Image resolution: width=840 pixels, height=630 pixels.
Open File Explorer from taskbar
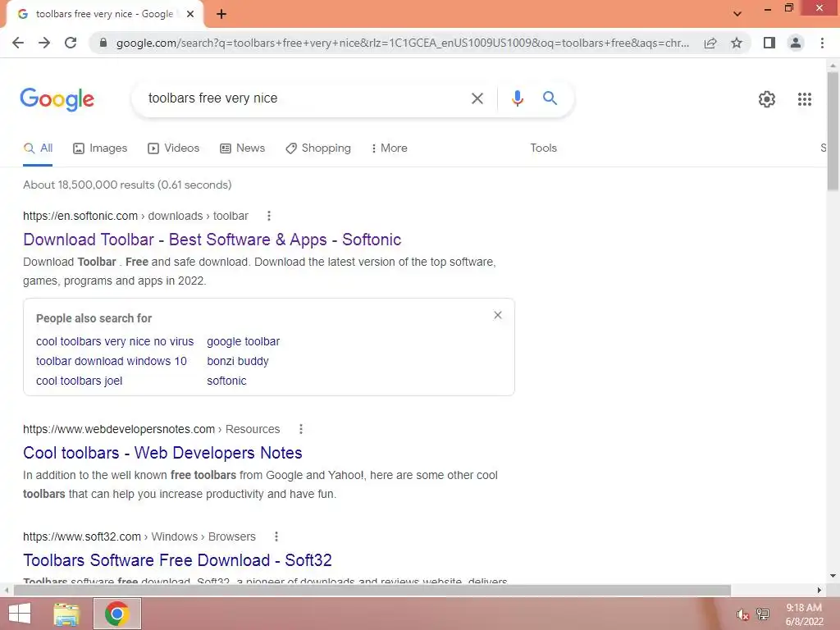[x=66, y=614]
